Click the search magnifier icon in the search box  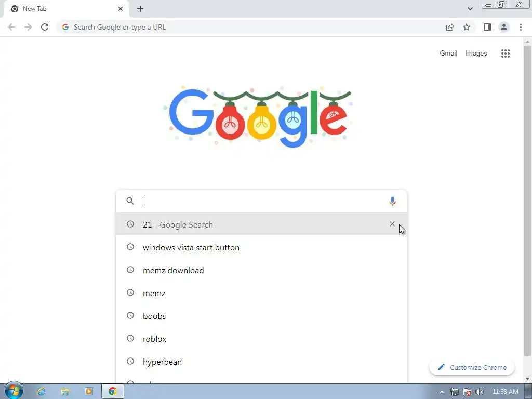pos(130,201)
